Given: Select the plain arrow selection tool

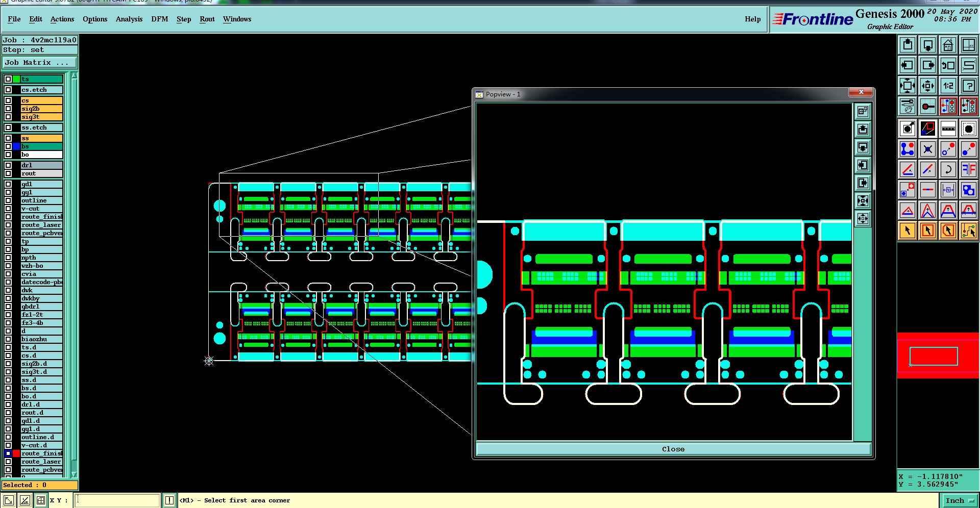Looking at the screenshot, I should pyautogui.click(x=908, y=231).
